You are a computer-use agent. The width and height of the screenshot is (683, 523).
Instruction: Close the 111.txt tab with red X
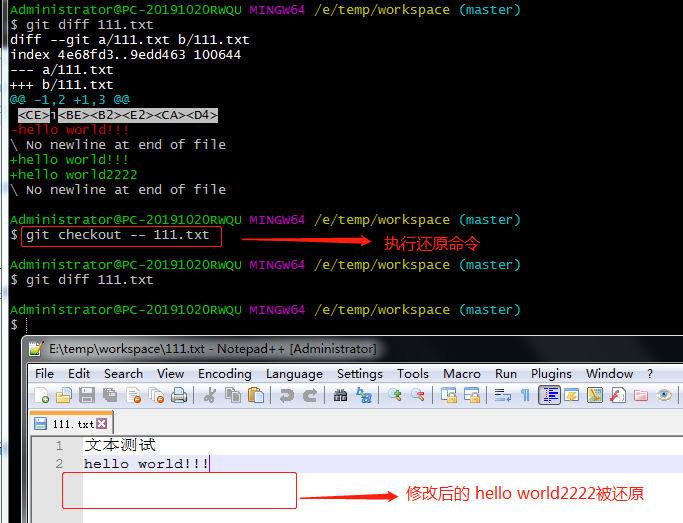(x=102, y=423)
